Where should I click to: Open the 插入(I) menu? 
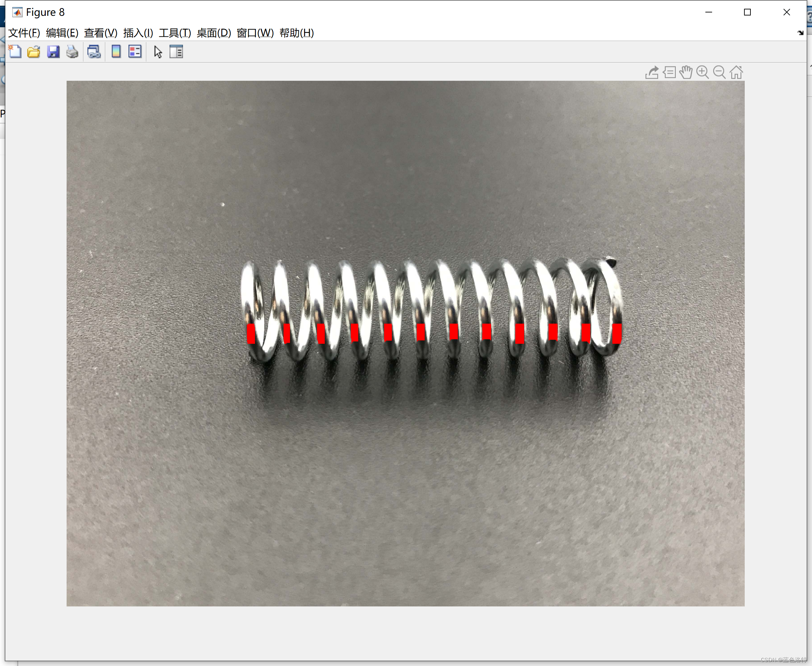tap(138, 33)
